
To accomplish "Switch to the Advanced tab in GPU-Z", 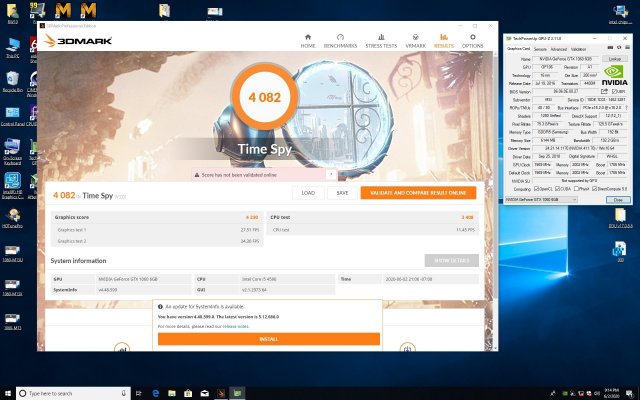I will coord(559,48).
